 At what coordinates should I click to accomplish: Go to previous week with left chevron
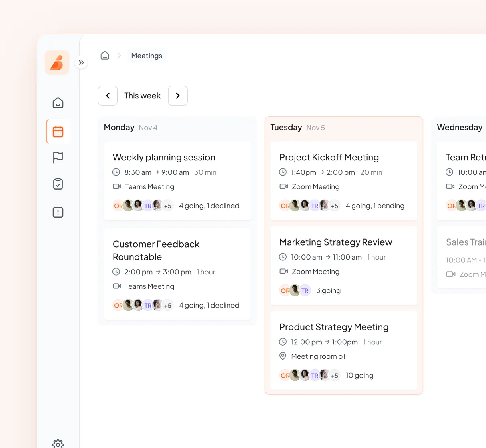[108, 96]
